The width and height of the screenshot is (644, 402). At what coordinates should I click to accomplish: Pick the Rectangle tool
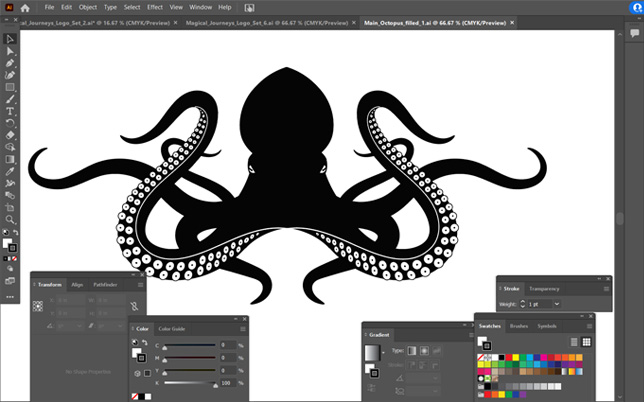(x=10, y=87)
